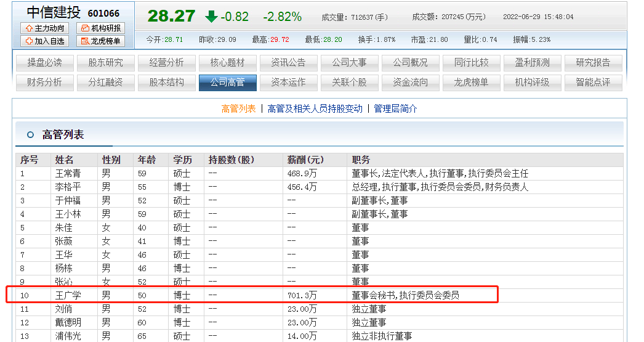Click 职务 column header
Screen dimensions: 644x342
point(361,160)
